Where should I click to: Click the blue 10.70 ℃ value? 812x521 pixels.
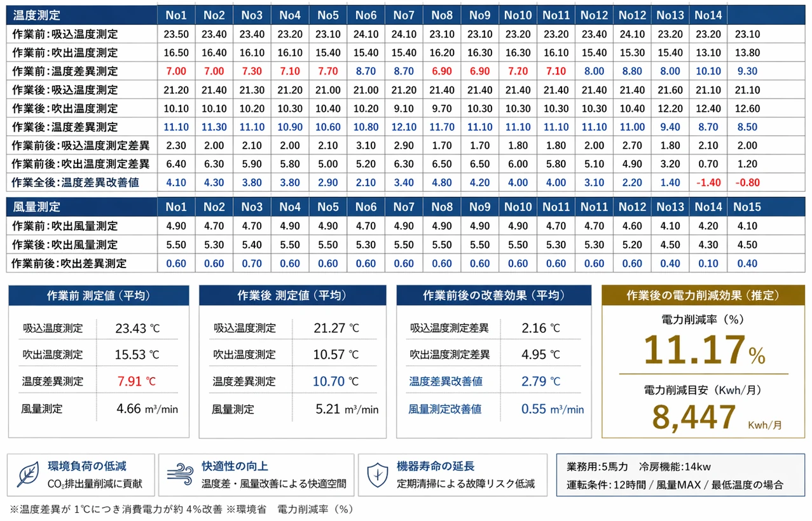[336, 382]
